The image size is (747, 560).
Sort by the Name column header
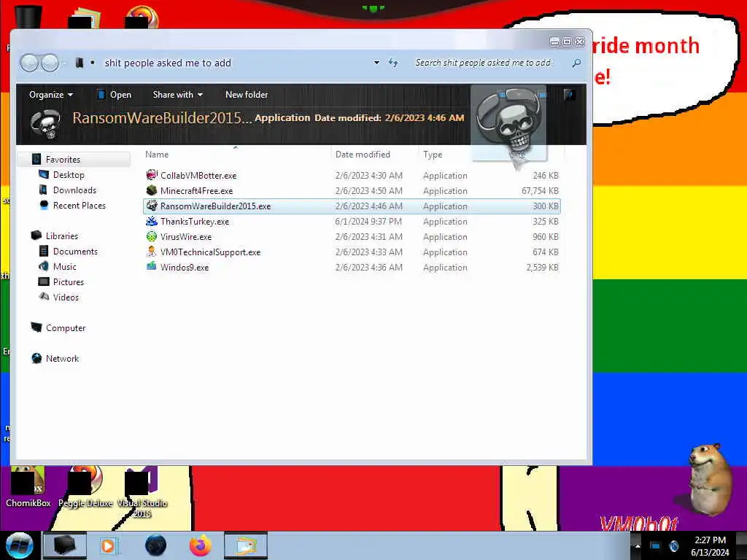157,155
